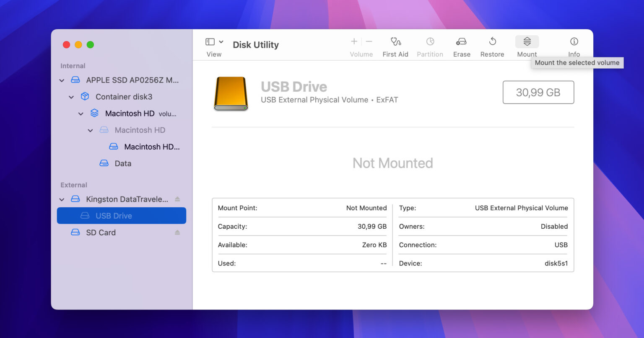Click the orange USB Drive icon
Viewport: 644px width, 338px height.
click(231, 93)
